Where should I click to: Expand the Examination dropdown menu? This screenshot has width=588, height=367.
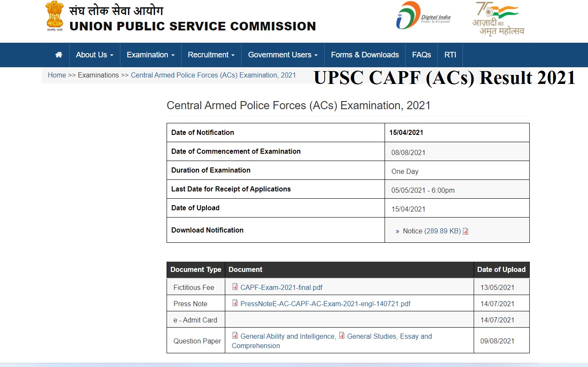(151, 55)
